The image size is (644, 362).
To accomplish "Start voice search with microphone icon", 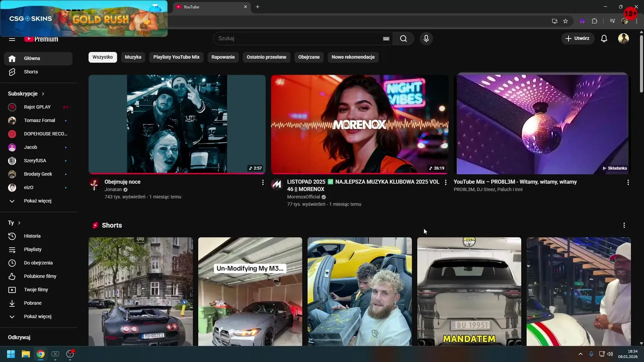I will click(x=426, y=39).
